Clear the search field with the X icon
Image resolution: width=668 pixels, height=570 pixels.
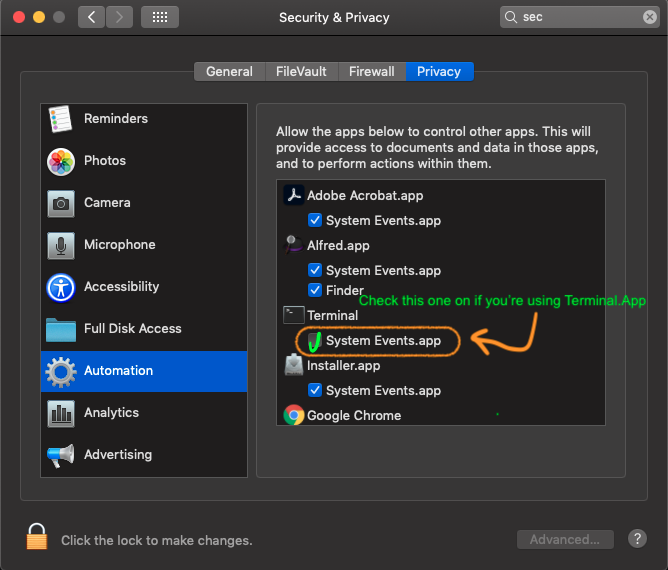tap(649, 17)
